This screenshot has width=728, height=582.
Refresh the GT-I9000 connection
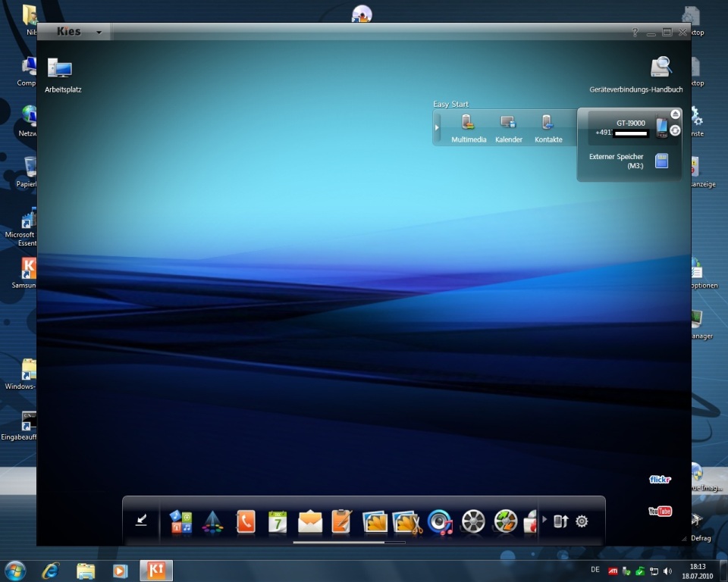[x=675, y=131]
